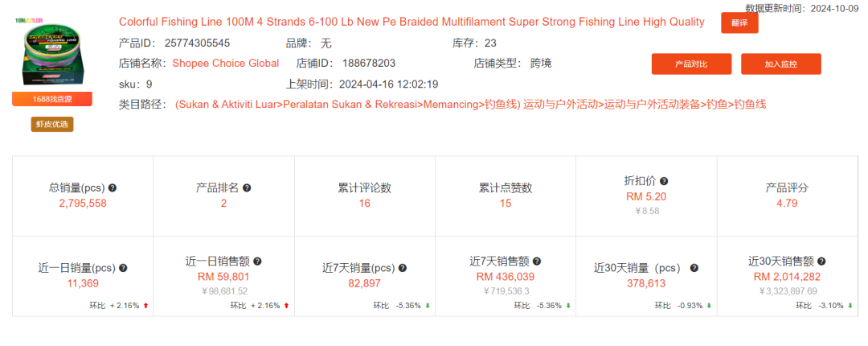Screen dimensions: 868x346
Task: Click the 产品对比 compare button
Action: tap(691, 64)
